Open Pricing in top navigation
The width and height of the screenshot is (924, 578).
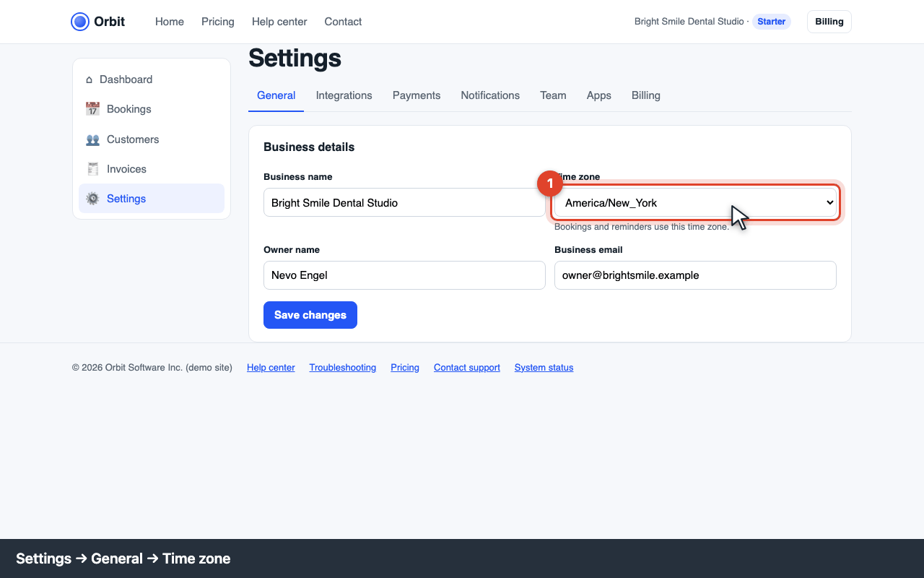coord(218,22)
